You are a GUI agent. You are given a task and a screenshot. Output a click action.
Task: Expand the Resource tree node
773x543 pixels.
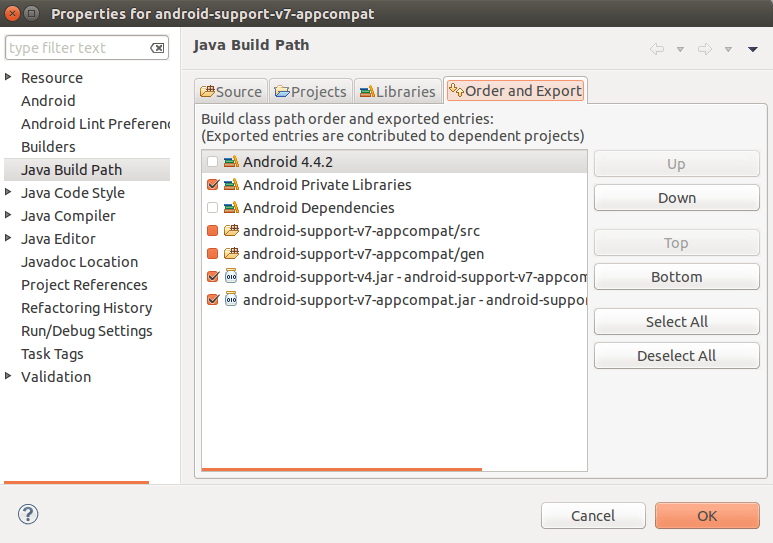8,77
